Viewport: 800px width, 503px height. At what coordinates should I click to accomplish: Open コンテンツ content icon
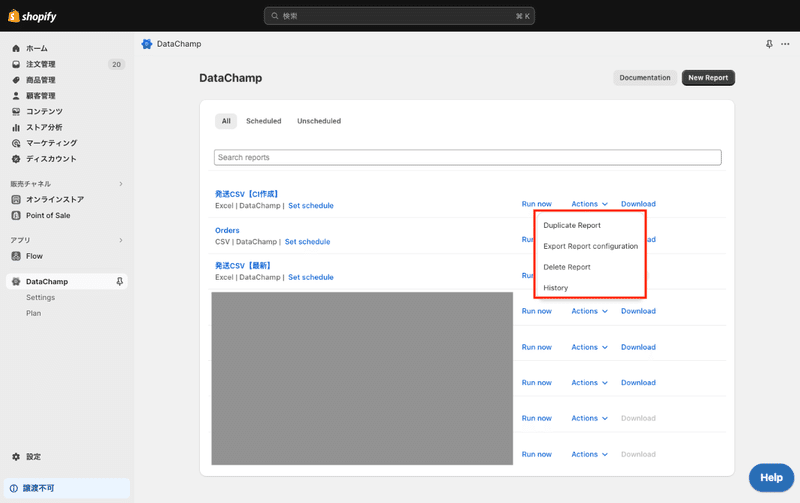point(16,112)
